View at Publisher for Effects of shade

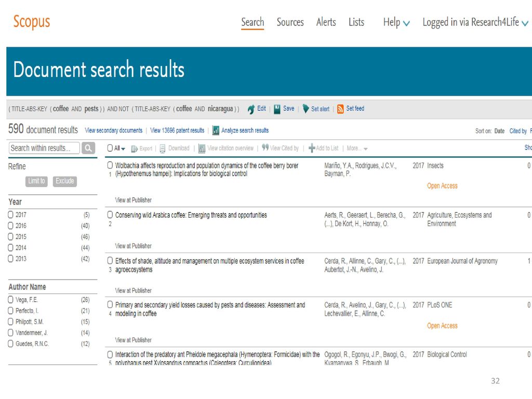coord(134,291)
